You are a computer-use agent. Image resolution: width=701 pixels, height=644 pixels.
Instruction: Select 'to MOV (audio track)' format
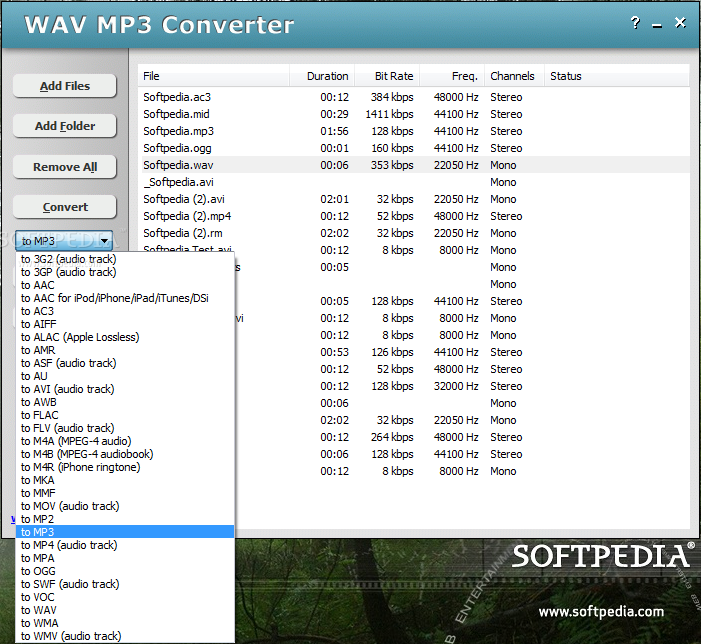click(125, 506)
